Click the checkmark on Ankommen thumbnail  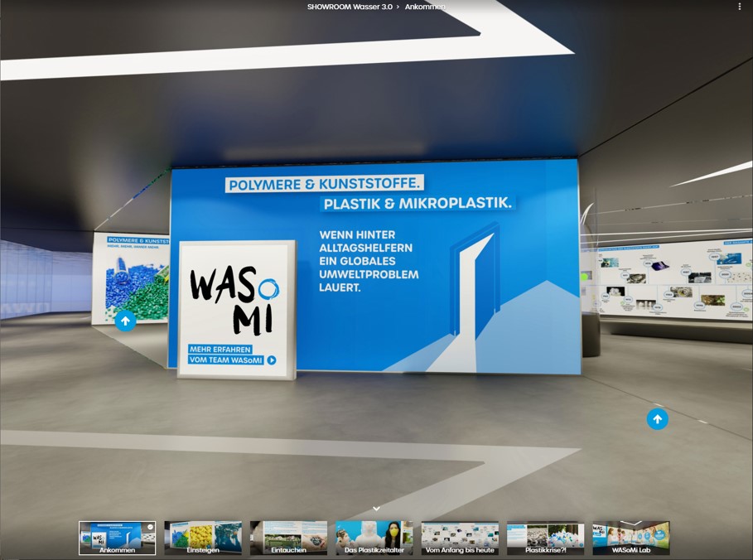150,527
